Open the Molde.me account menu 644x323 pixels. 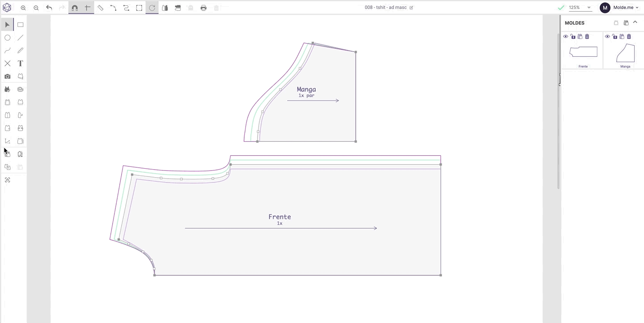(x=619, y=8)
